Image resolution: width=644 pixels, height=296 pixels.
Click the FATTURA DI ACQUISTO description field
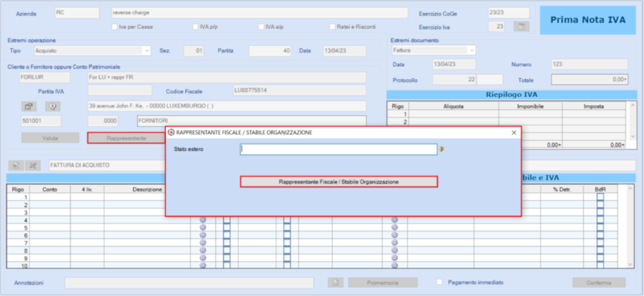coord(107,165)
